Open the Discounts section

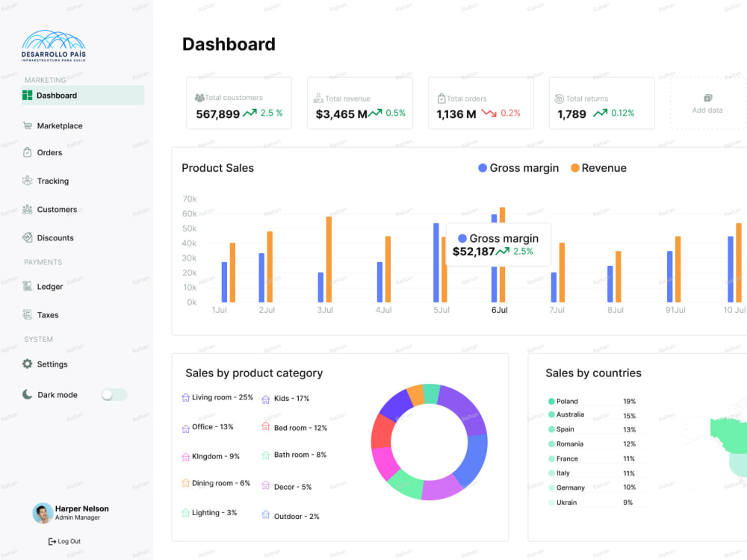48,237
